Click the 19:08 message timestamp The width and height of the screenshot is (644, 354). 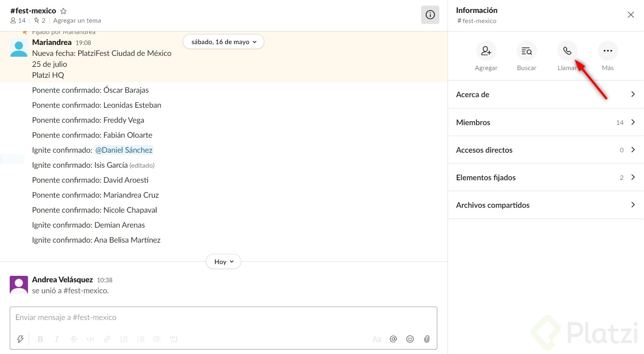[83, 43]
